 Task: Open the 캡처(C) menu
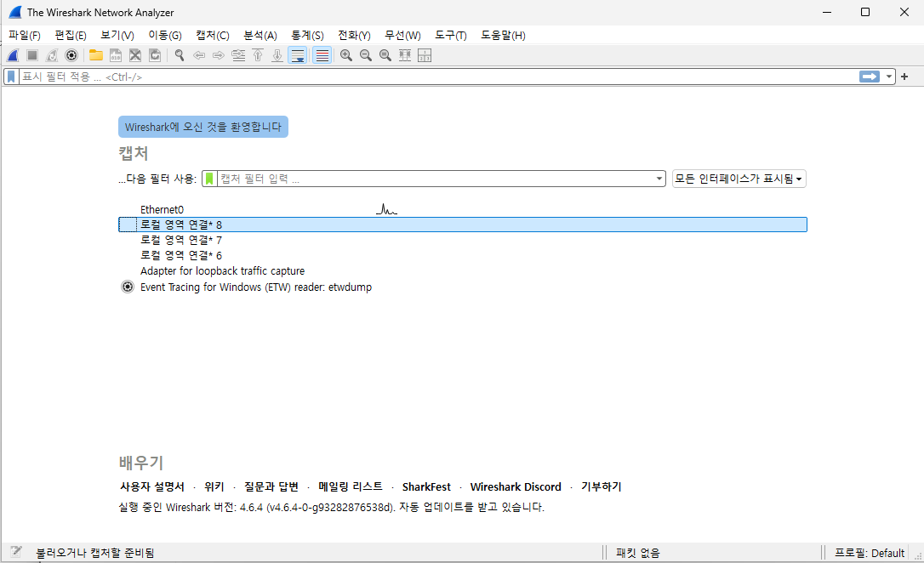tap(212, 36)
